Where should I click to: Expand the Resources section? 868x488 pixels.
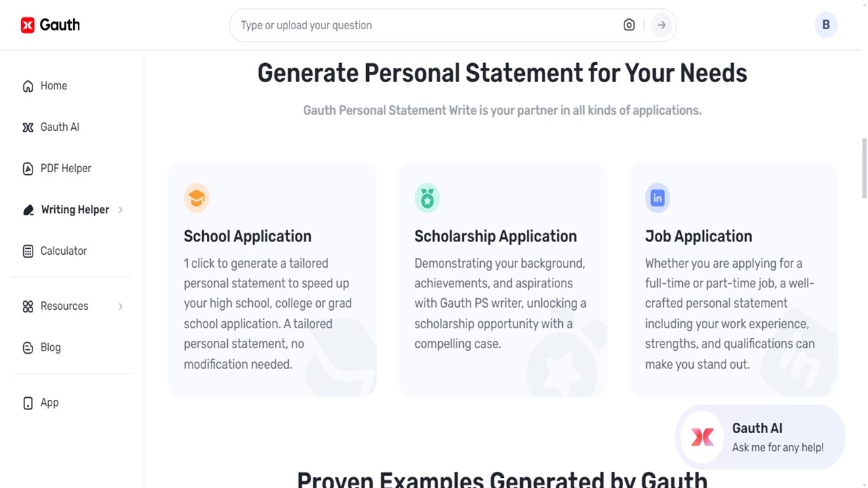(x=121, y=306)
